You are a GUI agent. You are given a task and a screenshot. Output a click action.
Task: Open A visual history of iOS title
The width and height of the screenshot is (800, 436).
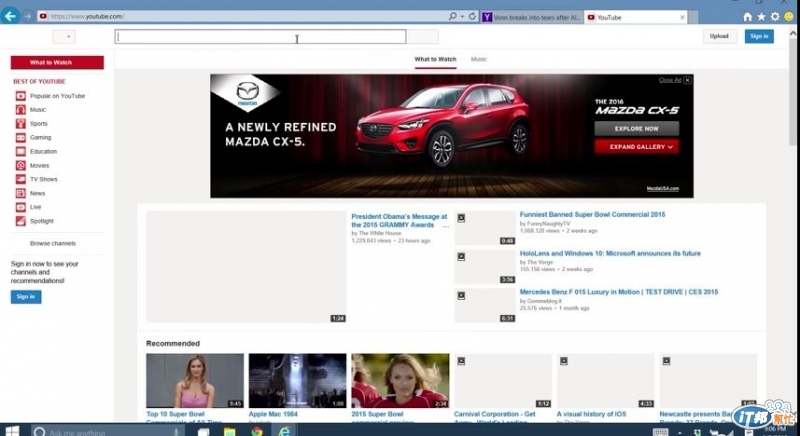[x=591, y=414]
